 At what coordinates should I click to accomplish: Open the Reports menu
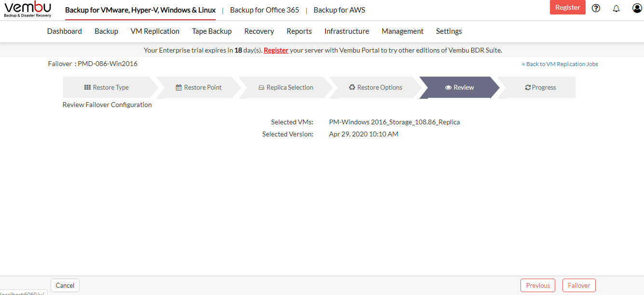tap(299, 31)
